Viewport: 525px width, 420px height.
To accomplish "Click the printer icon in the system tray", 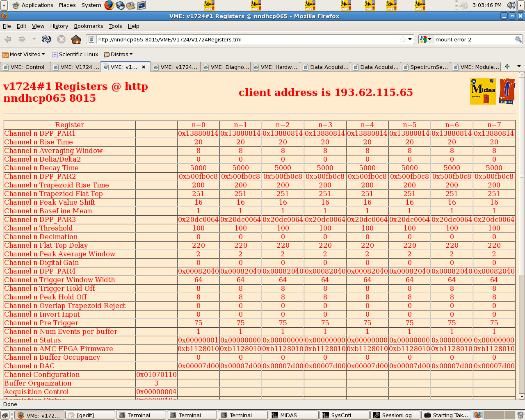I will tap(463, 5).
